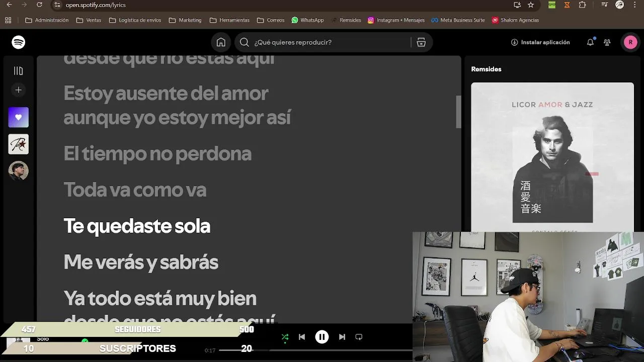
Task: Open Remsides bookmark
Action: click(346, 21)
